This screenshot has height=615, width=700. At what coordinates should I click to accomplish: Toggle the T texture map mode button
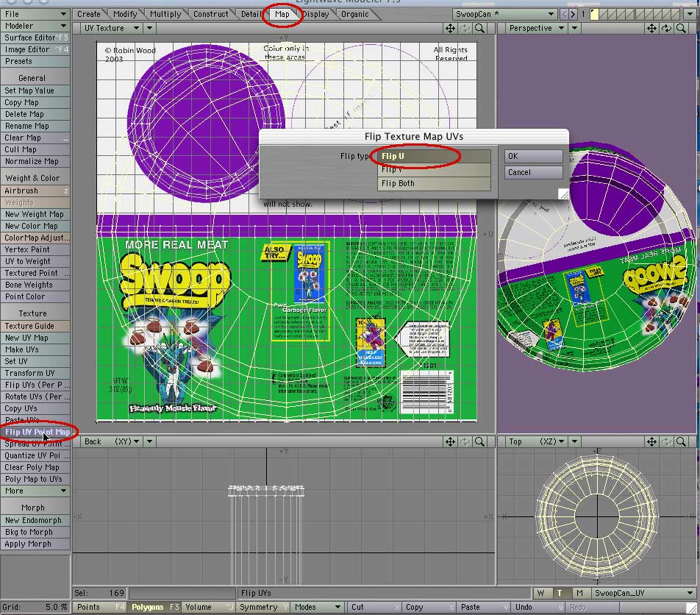[x=560, y=593]
